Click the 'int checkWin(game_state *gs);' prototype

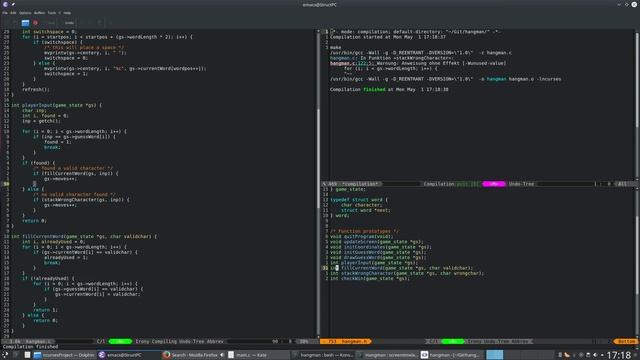[369, 278]
